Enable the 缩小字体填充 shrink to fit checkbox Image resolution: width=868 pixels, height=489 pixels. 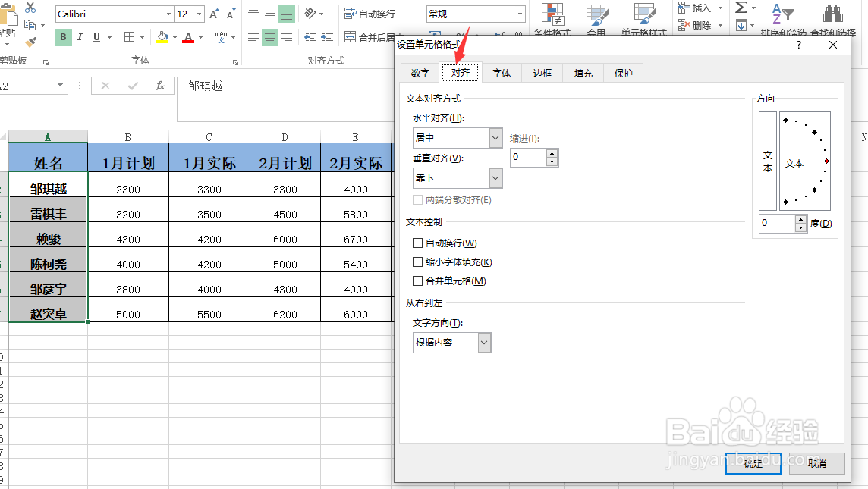[418, 262]
